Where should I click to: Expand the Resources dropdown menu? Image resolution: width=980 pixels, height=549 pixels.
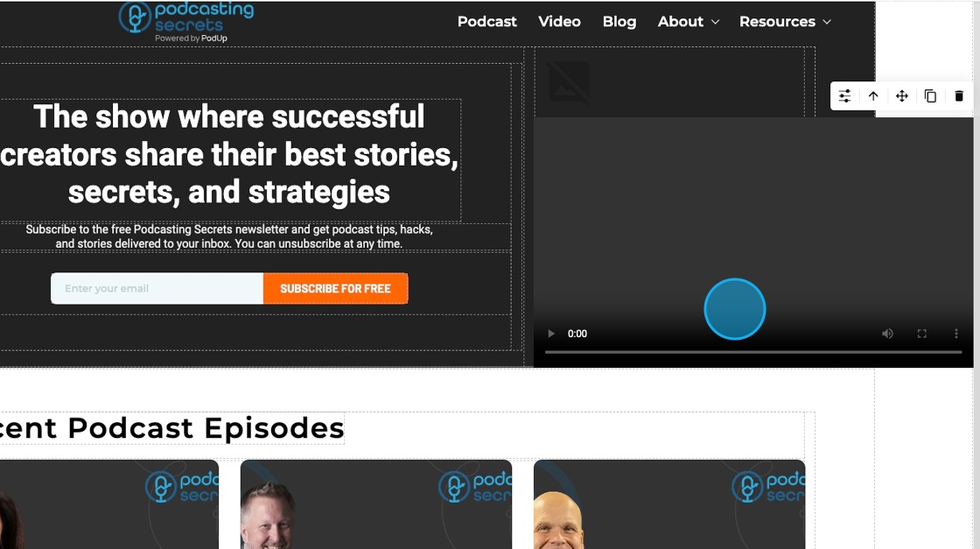785,21
